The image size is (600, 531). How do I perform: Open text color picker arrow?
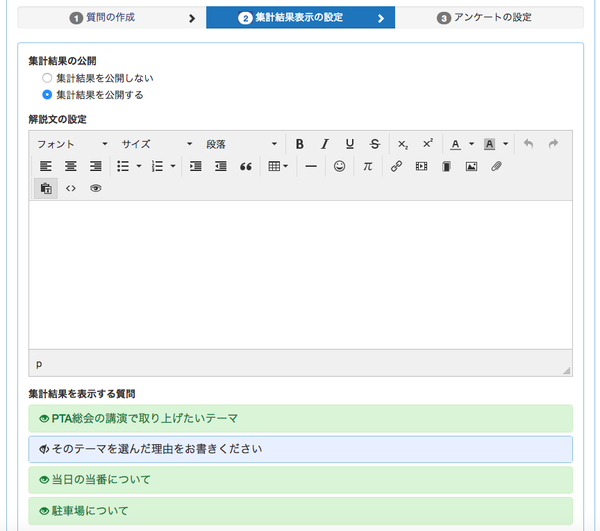tap(471, 144)
